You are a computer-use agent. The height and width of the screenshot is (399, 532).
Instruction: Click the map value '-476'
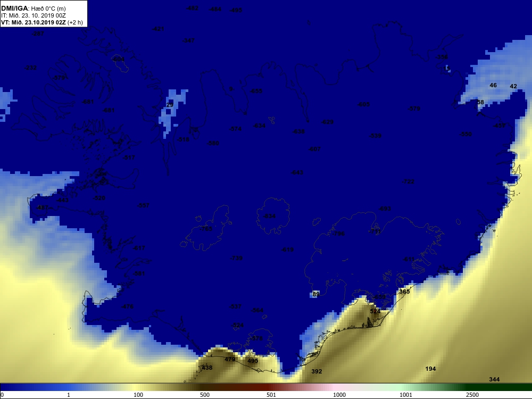(127, 306)
